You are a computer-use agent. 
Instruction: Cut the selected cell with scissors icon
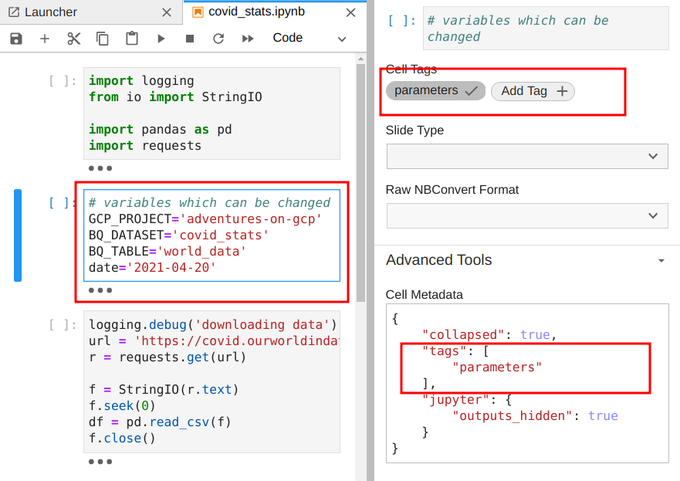pyautogui.click(x=74, y=38)
